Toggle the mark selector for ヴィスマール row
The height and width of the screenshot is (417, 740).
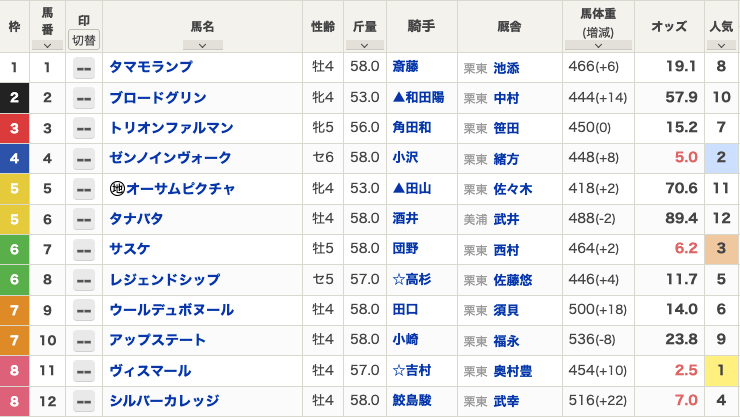(x=84, y=371)
